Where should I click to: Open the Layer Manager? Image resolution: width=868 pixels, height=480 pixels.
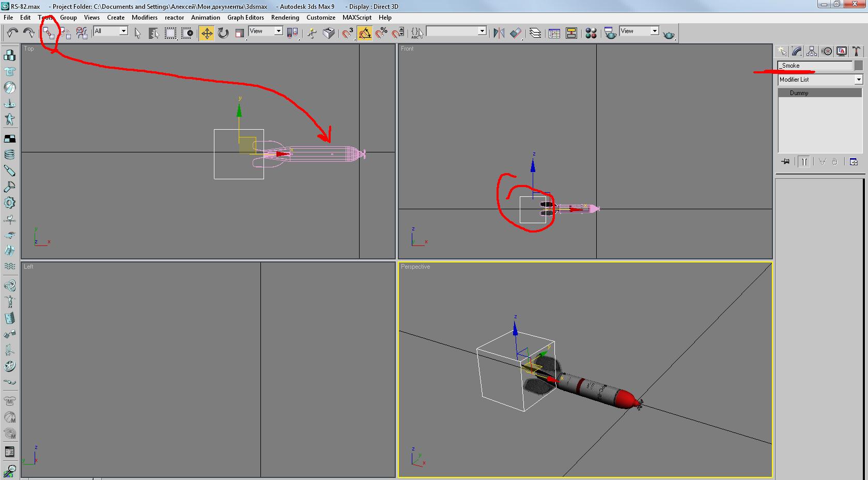coord(535,33)
